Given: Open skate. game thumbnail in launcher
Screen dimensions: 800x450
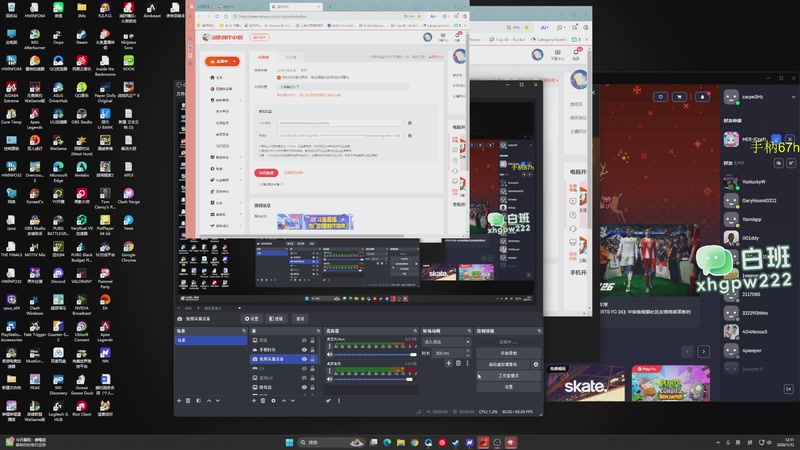Looking at the screenshot, I should (x=585, y=384).
